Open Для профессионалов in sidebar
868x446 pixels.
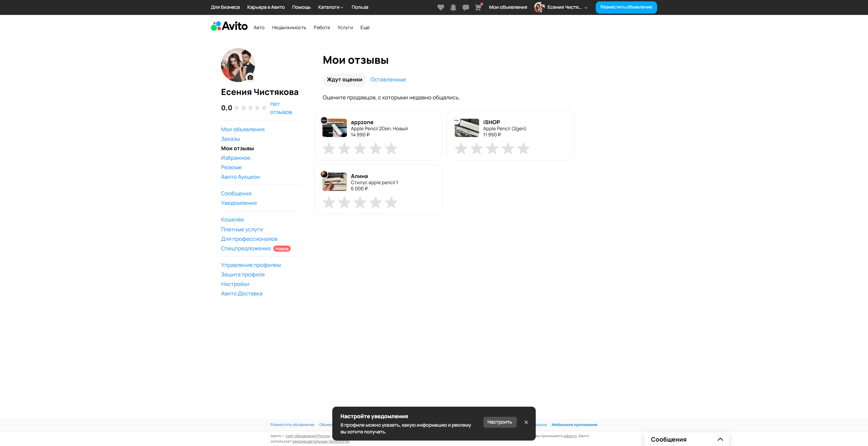point(249,239)
